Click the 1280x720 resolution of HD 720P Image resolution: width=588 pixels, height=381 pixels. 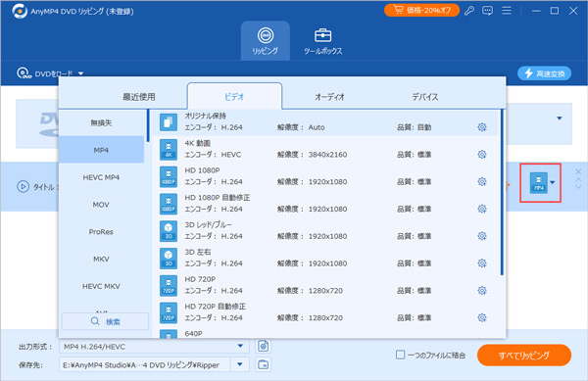coord(325,290)
